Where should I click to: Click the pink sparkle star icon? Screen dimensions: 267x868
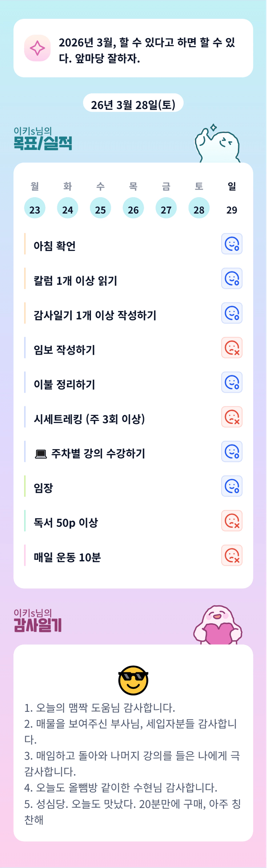click(x=37, y=48)
